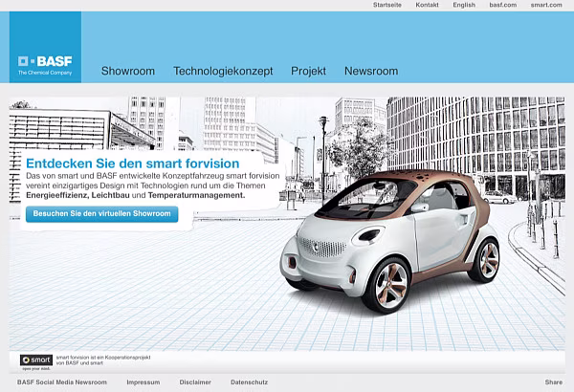This screenshot has width=574, height=392.
Task: Click the 'Entdecken Sie den smart forvision' headline
Action: pos(119,163)
